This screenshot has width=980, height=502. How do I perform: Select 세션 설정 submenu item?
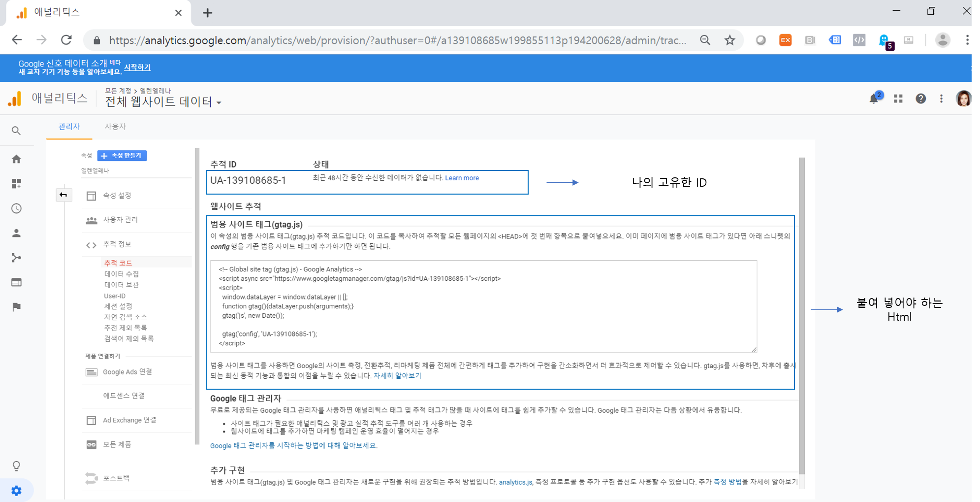[x=118, y=306]
